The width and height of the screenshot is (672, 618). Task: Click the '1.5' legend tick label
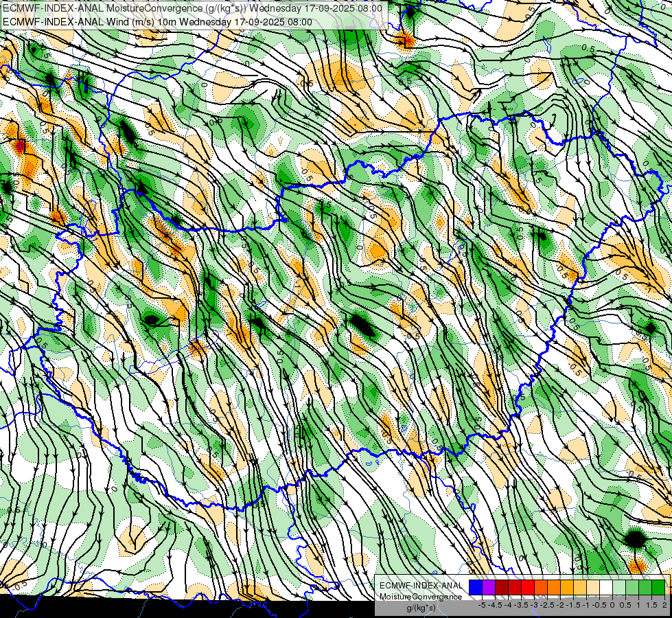pos(651,605)
